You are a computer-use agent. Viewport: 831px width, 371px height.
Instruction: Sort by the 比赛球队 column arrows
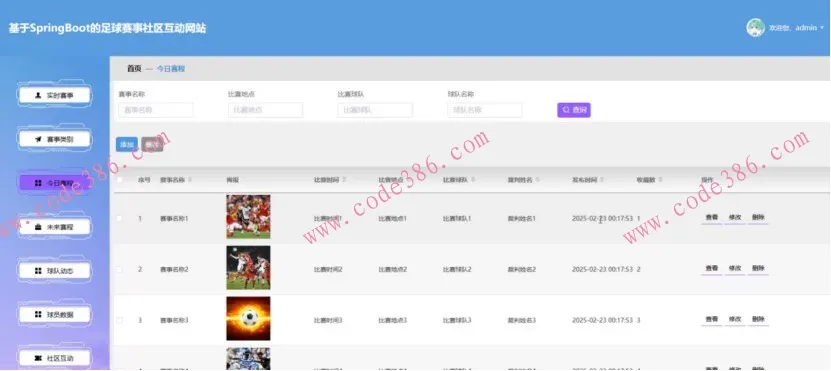(x=473, y=180)
